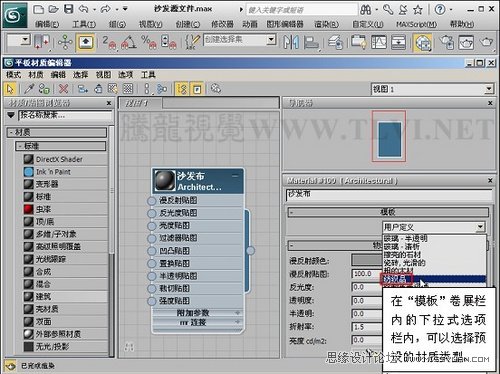Toggle show background in preview checker icon

[x=128, y=89]
